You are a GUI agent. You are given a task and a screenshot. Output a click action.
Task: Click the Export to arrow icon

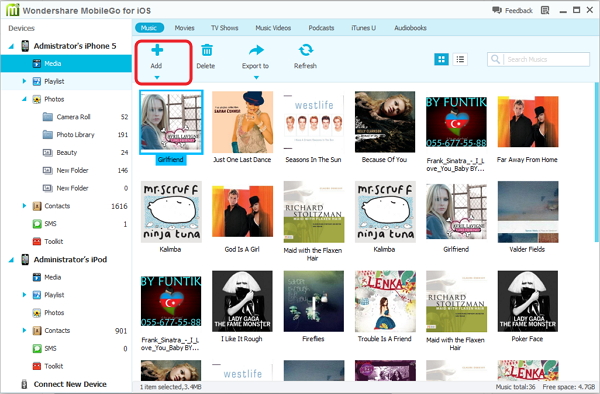256,50
